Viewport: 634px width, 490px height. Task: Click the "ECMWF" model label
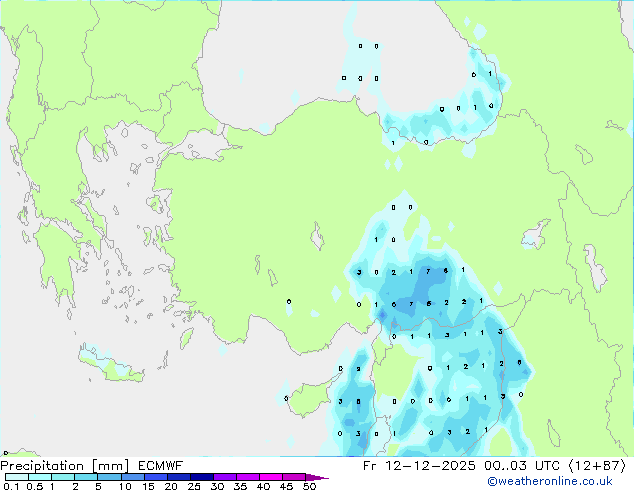tap(160, 466)
